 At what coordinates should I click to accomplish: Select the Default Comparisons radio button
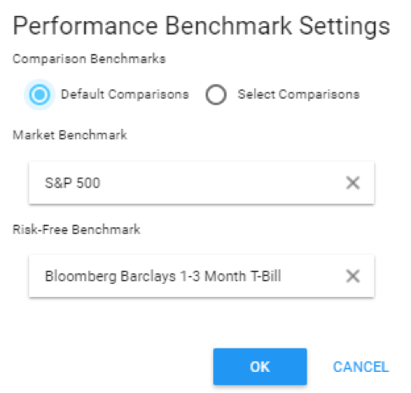click(39, 94)
